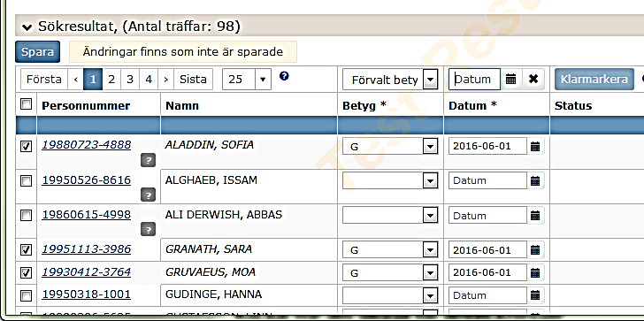
Task: Open calendar icon for ALGHAEB, ISSAM row
Action: pos(535,180)
